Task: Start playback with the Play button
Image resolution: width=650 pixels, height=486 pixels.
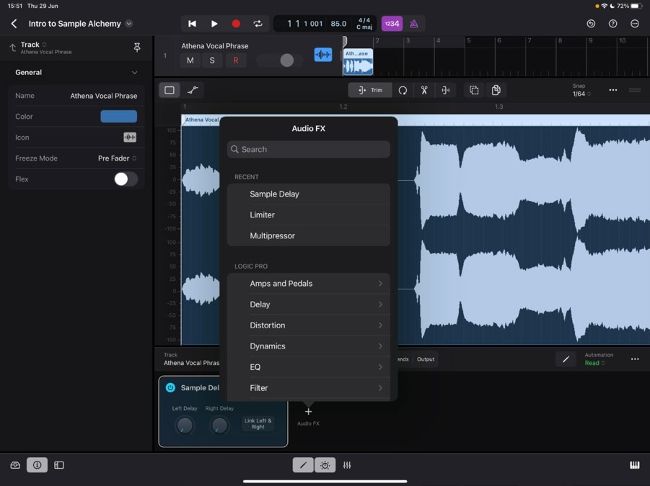Action: click(x=214, y=23)
